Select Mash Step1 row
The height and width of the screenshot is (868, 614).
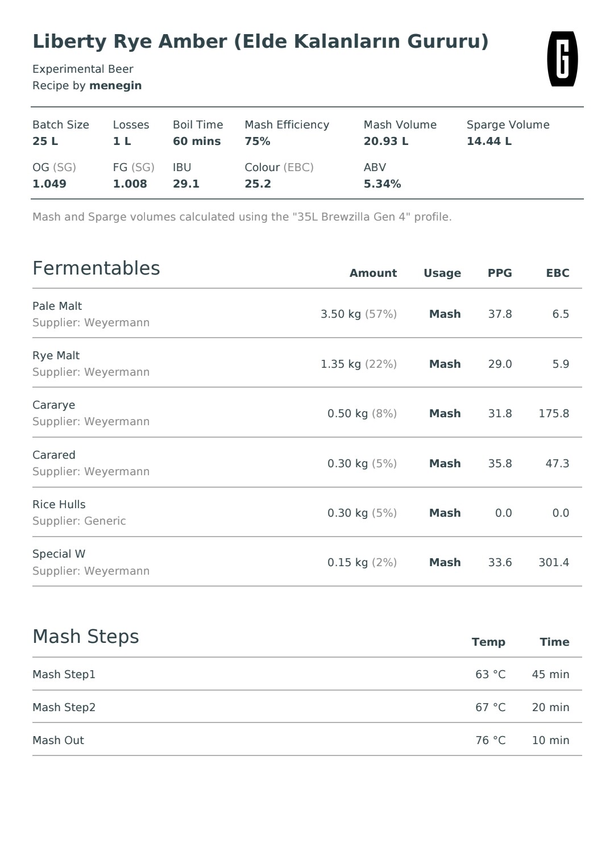(x=307, y=674)
